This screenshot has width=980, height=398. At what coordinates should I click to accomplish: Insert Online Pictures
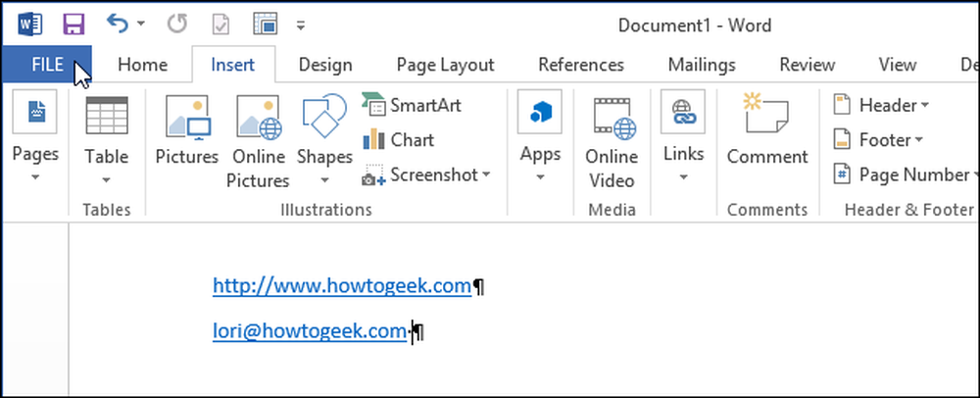pos(258,142)
